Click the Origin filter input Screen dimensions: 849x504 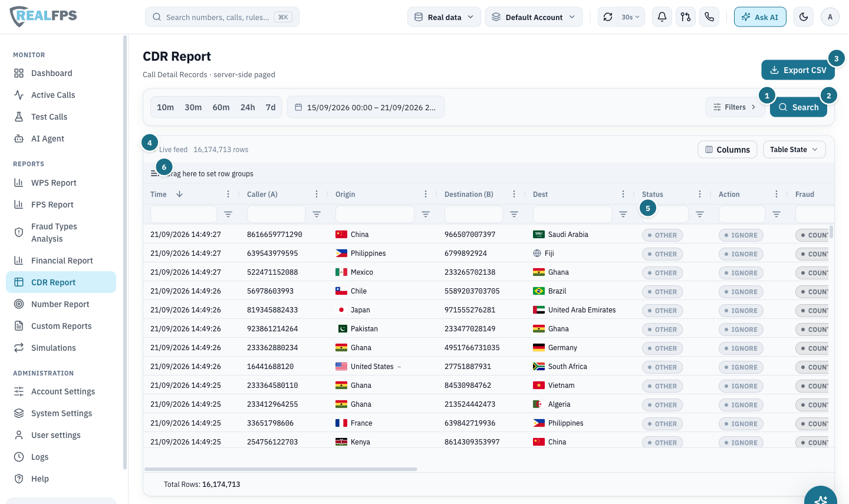(x=375, y=214)
